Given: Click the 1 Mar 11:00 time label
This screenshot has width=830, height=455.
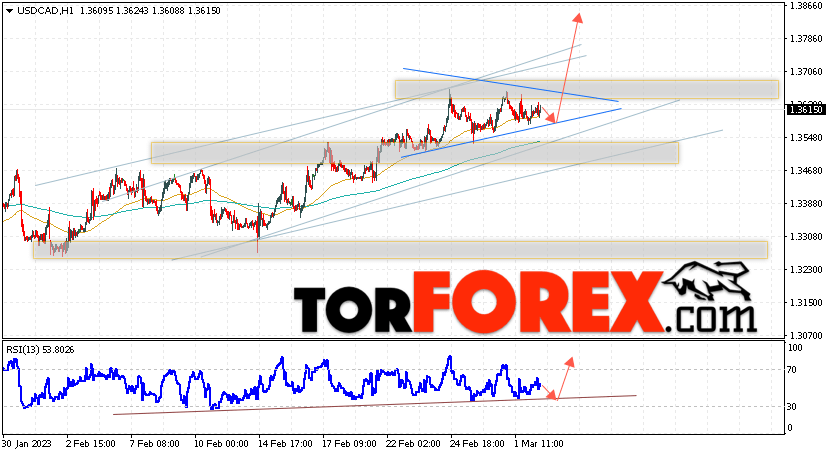Looking at the screenshot, I should [539, 443].
